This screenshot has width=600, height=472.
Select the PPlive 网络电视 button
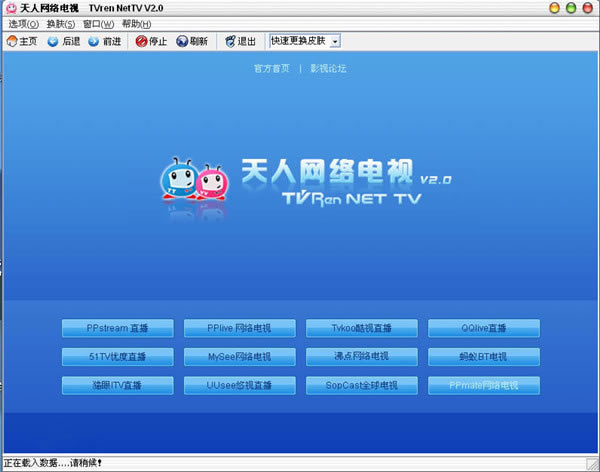click(x=239, y=328)
